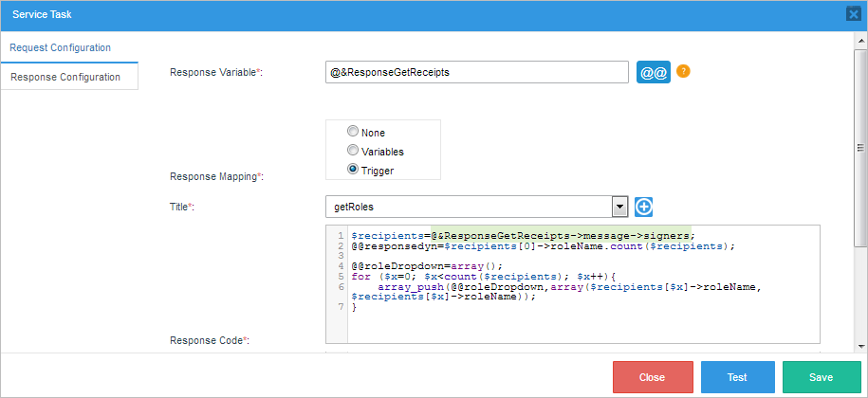The image size is (868, 398).
Task: Click the blue Test button
Action: [x=737, y=376]
